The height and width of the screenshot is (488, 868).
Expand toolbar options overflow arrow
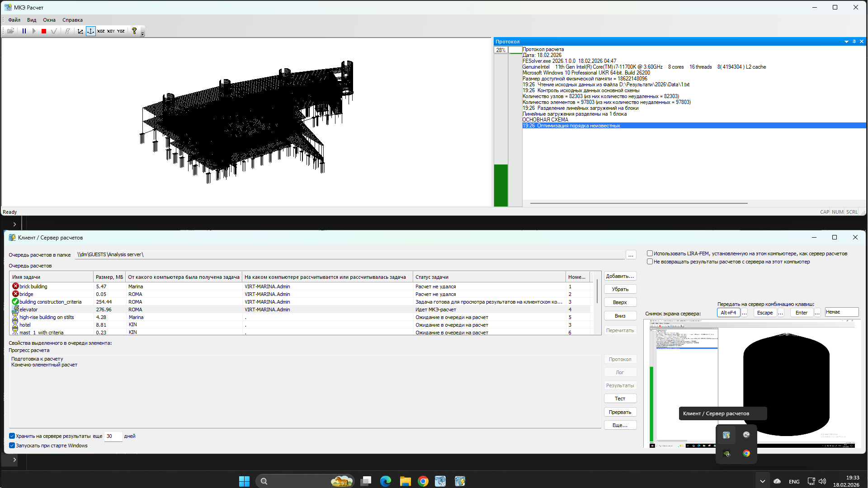(x=142, y=33)
